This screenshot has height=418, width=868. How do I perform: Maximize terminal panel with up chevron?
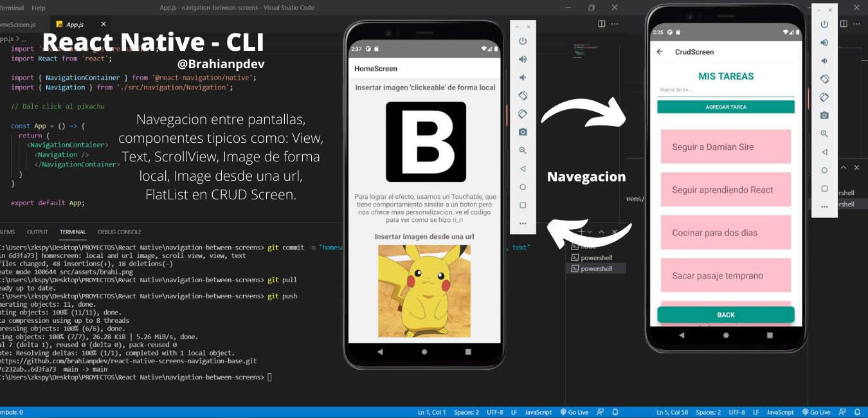(x=601, y=232)
